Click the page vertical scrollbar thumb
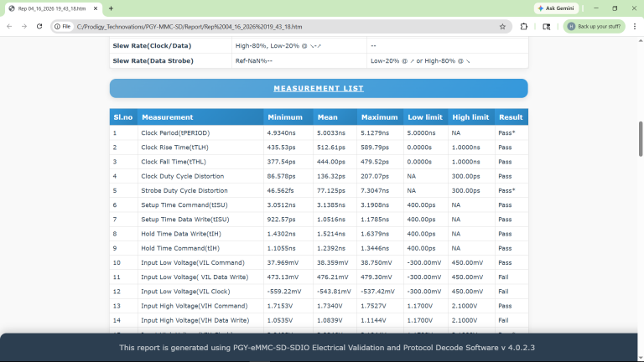This screenshot has height=362, width=644. (x=641, y=139)
